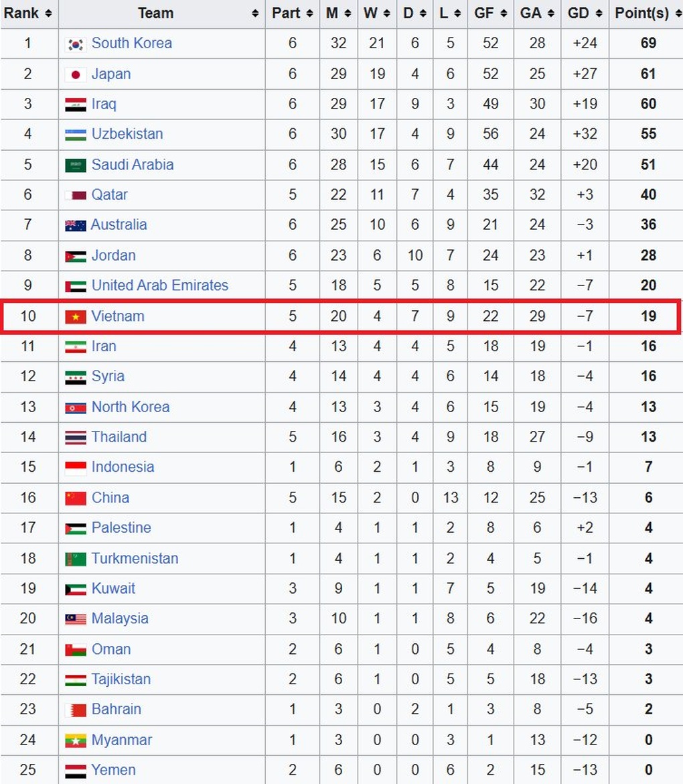Click the South Korea flag icon
This screenshot has height=784, width=683.
(x=76, y=44)
